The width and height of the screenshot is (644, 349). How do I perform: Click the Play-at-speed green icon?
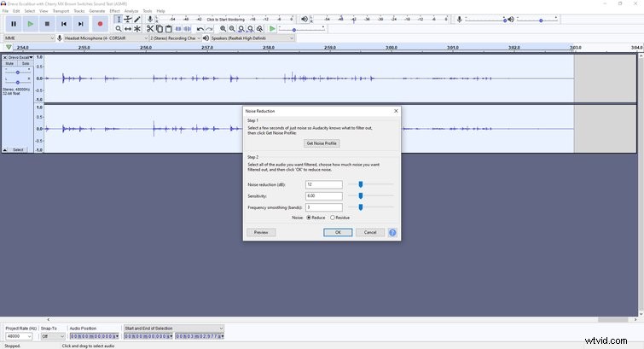[272, 29]
